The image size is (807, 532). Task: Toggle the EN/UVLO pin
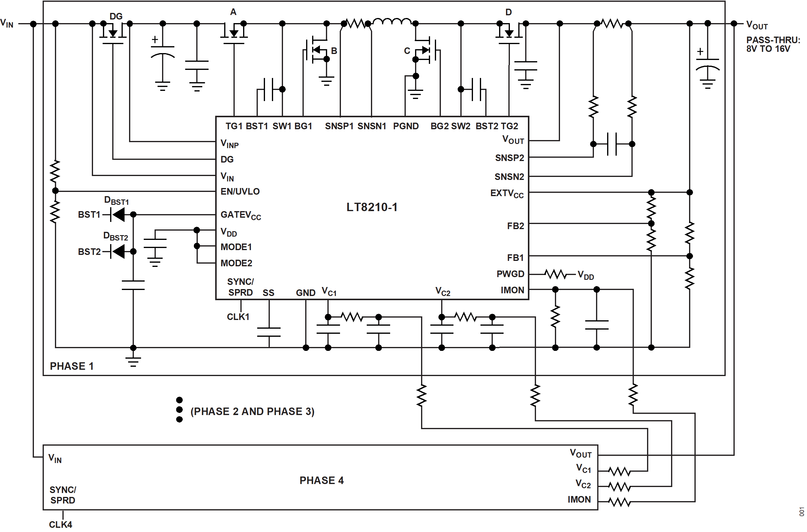coord(240,191)
